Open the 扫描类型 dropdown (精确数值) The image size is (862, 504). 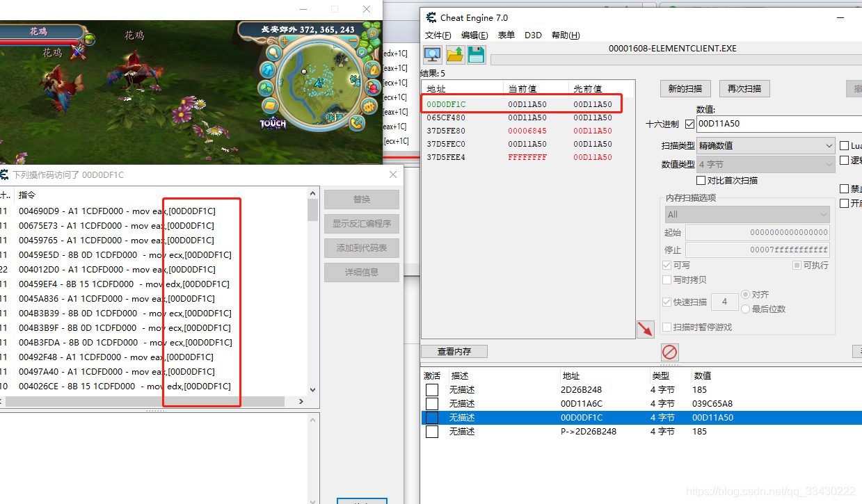point(765,146)
